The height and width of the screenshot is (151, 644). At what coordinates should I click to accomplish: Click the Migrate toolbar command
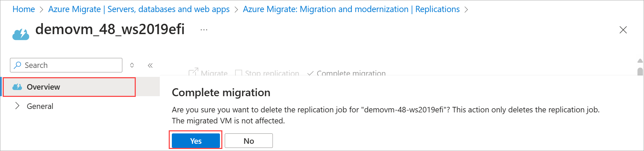point(208,73)
